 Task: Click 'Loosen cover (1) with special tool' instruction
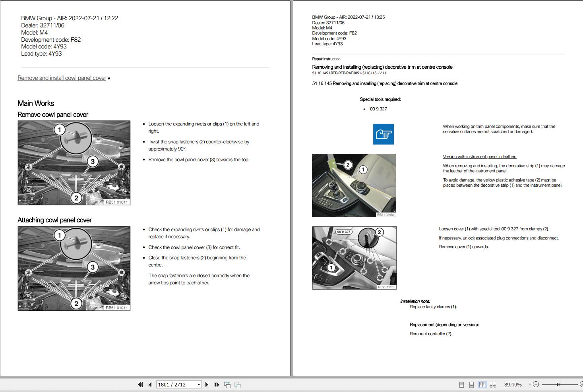[494, 229]
